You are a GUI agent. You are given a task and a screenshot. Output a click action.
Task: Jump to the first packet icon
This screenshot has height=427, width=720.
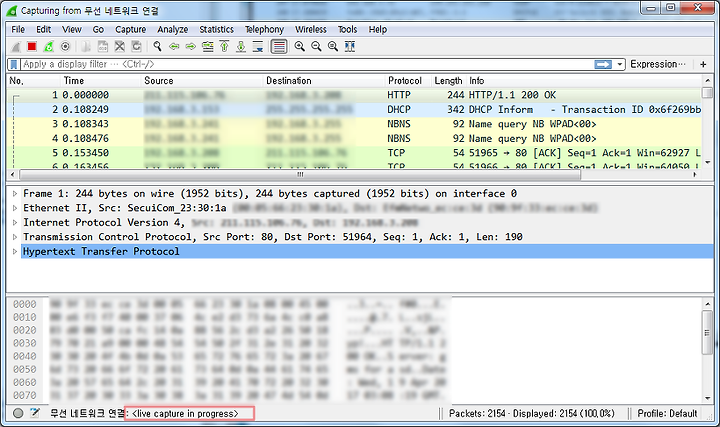pos(224,46)
